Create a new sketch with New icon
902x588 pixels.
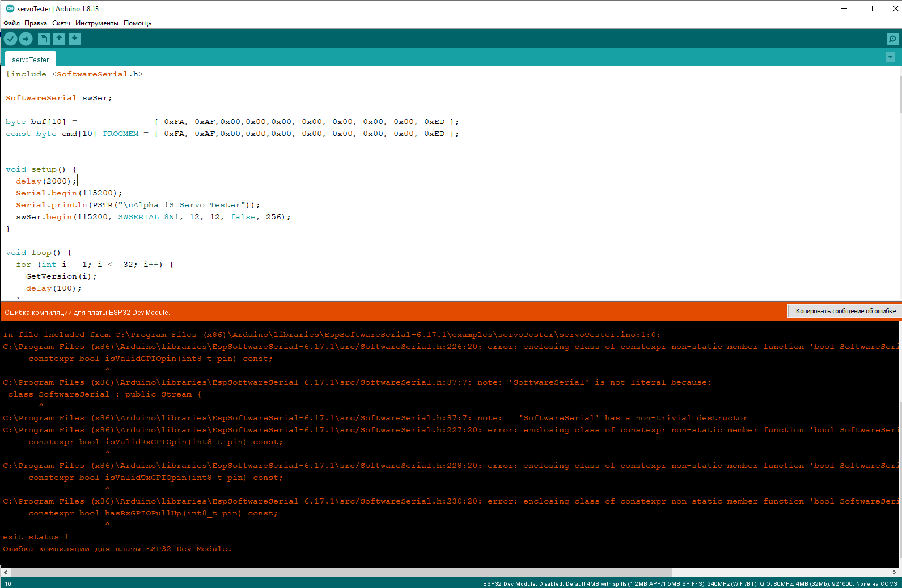44,39
